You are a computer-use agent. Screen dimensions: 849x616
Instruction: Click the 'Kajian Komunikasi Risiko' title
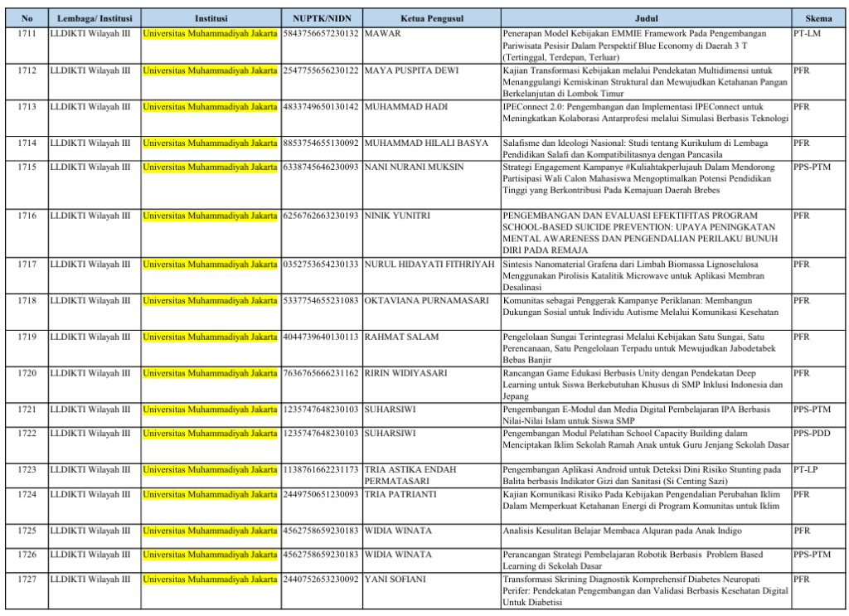click(x=641, y=500)
